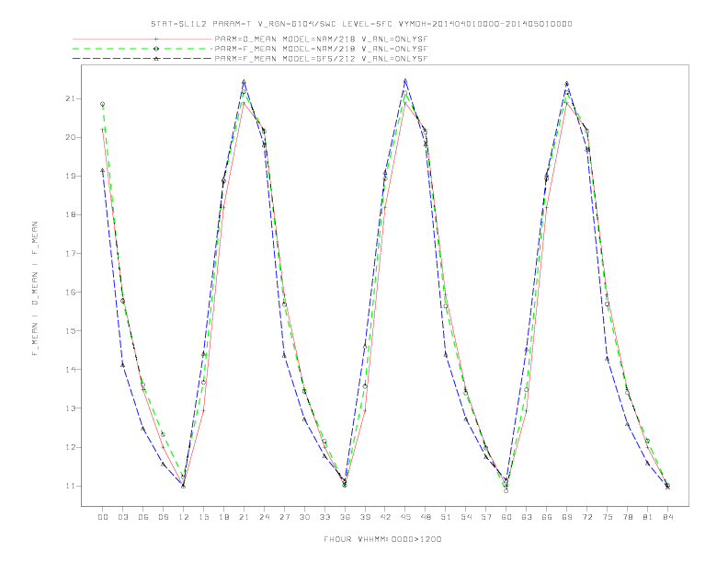
Task: Click y-axis tick value 11
Action: [x=70, y=486]
